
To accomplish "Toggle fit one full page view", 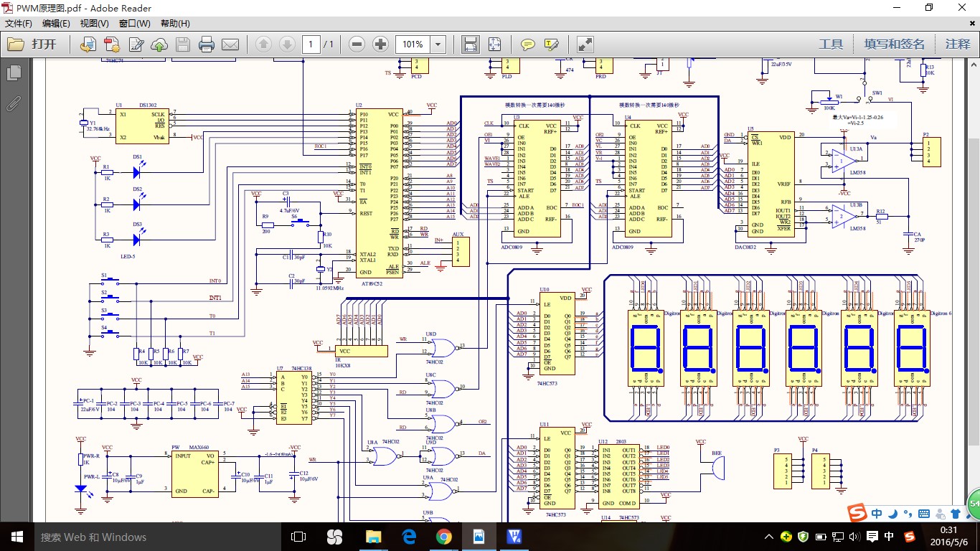I will [494, 44].
